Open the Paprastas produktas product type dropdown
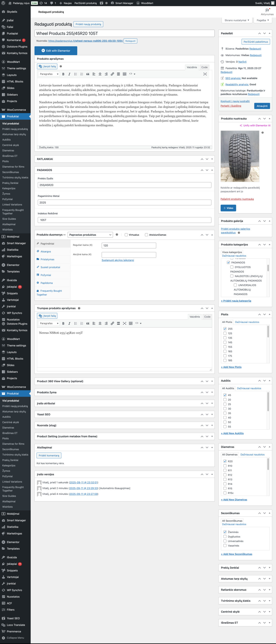 [x=90, y=235]
